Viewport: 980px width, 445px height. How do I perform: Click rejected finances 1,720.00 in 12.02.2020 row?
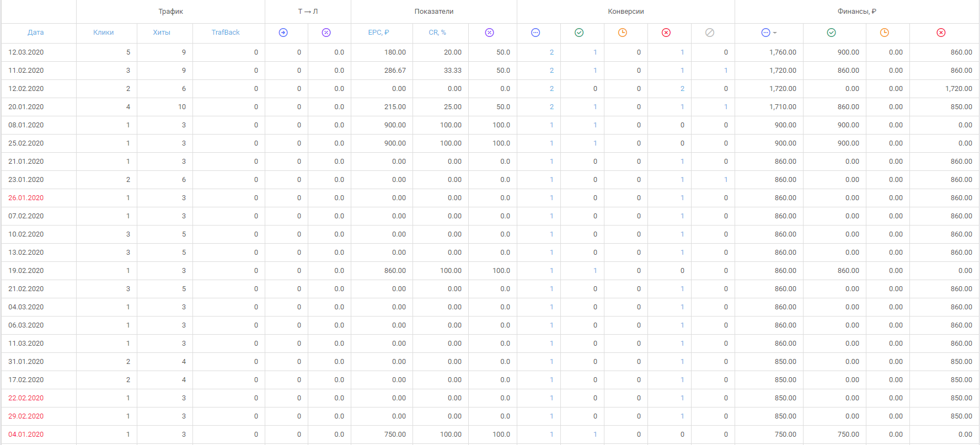point(958,89)
